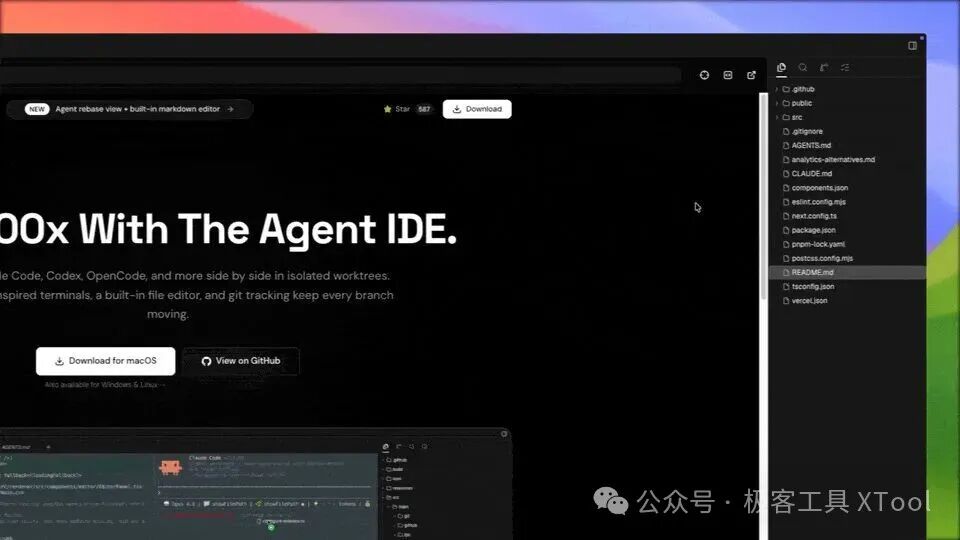This screenshot has width=960, height=540.
Task: Click Download for macOS button
Action: coord(105,361)
